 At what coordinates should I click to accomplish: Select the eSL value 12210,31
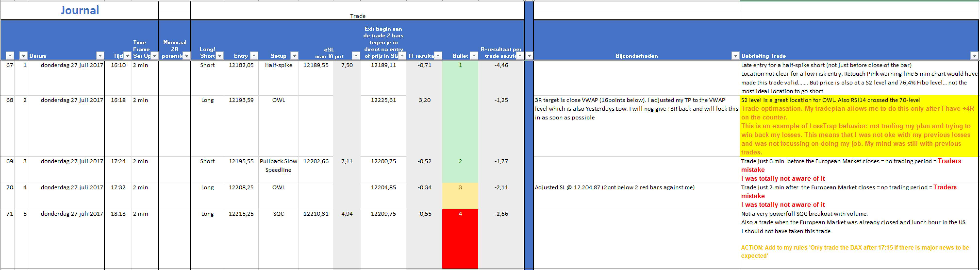tap(316, 239)
